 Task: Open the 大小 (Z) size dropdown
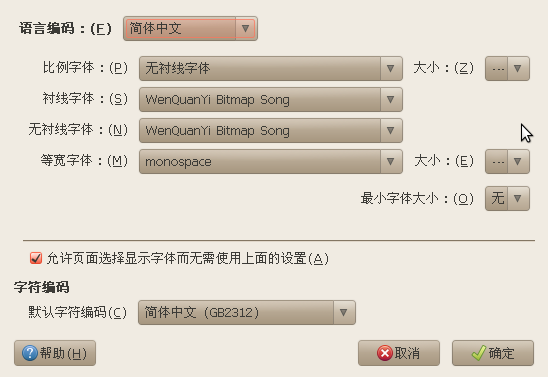[507, 68]
